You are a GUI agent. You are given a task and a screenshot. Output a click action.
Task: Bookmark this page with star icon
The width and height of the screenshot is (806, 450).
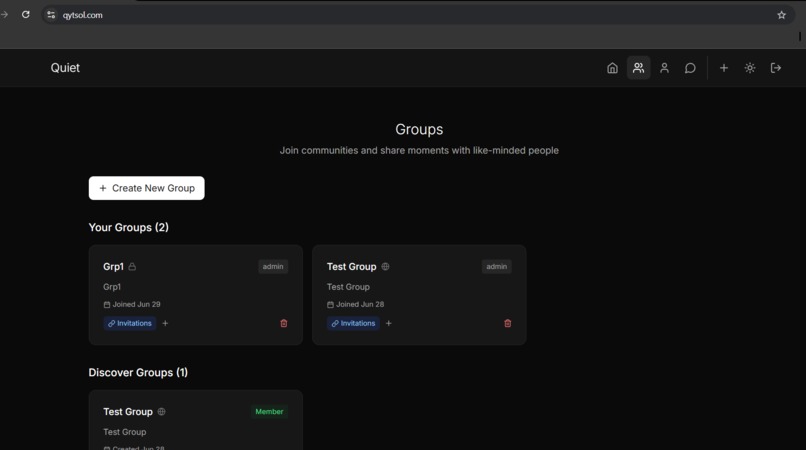coord(781,15)
